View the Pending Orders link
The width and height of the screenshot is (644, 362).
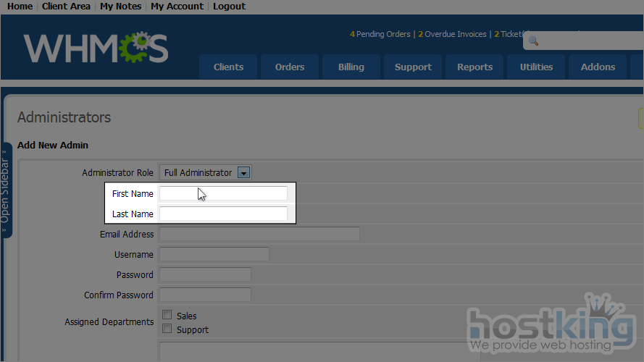click(x=380, y=34)
